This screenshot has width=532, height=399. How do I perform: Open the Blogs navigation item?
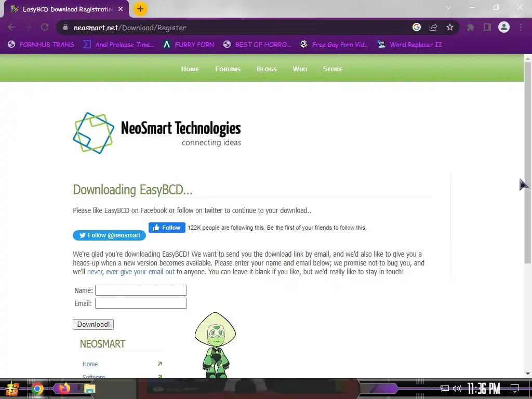[267, 69]
